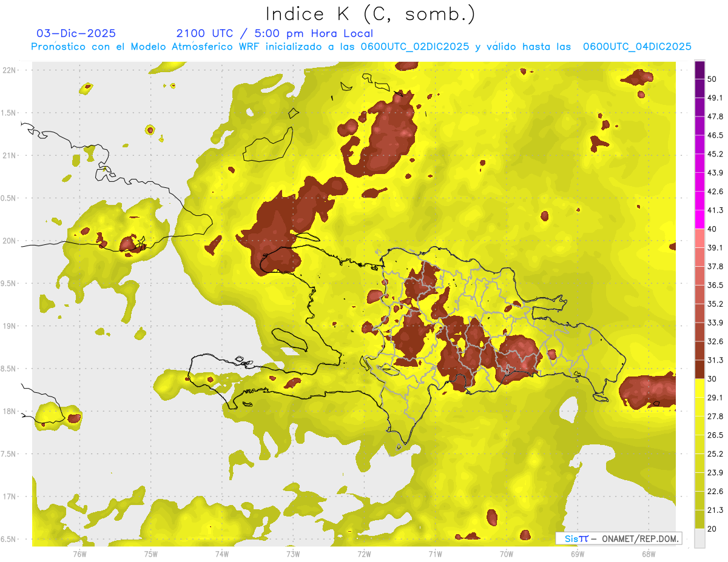Screen dimensions: 728x562
Task: Click the '71W' longitude label
Action: click(x=435, y=554)
